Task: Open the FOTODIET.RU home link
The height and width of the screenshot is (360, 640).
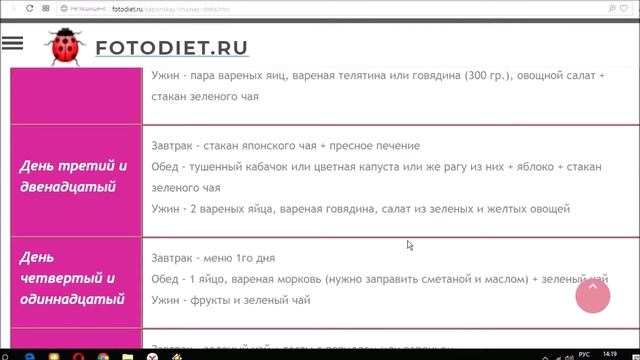Action: 172,48
